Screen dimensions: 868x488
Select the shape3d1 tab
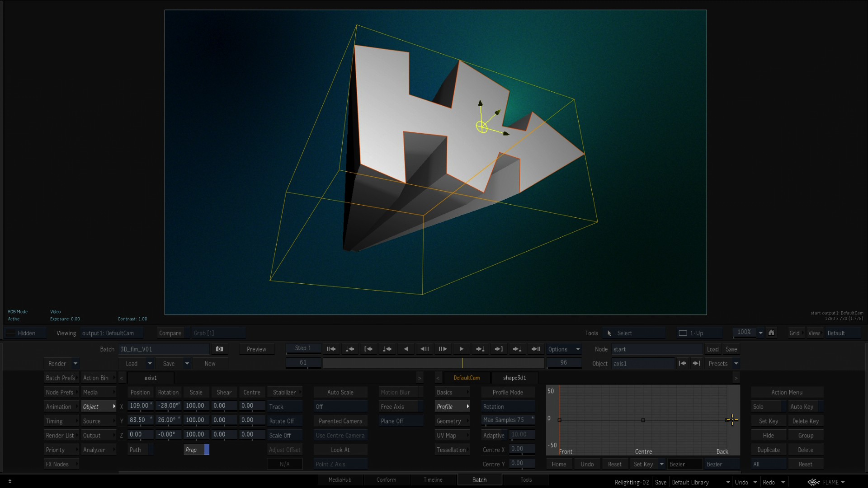(x=514, y=378)
